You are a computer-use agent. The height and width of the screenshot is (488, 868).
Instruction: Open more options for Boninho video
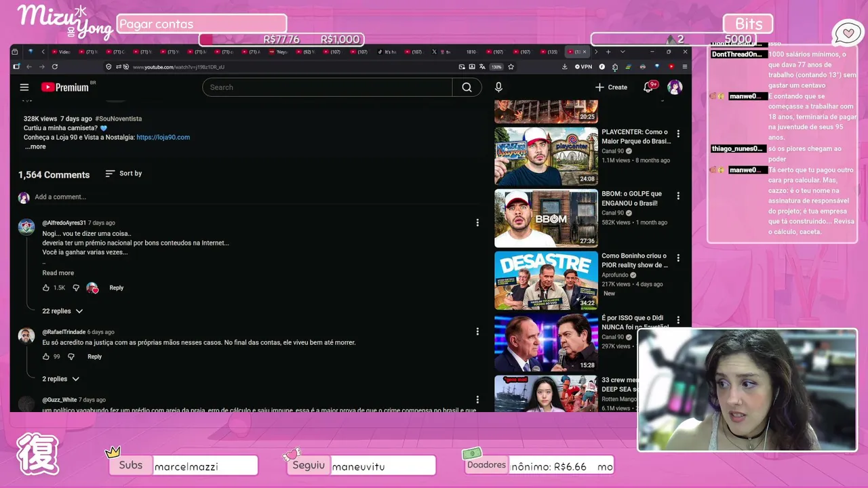pyautogui.click(x=678, y=258)
